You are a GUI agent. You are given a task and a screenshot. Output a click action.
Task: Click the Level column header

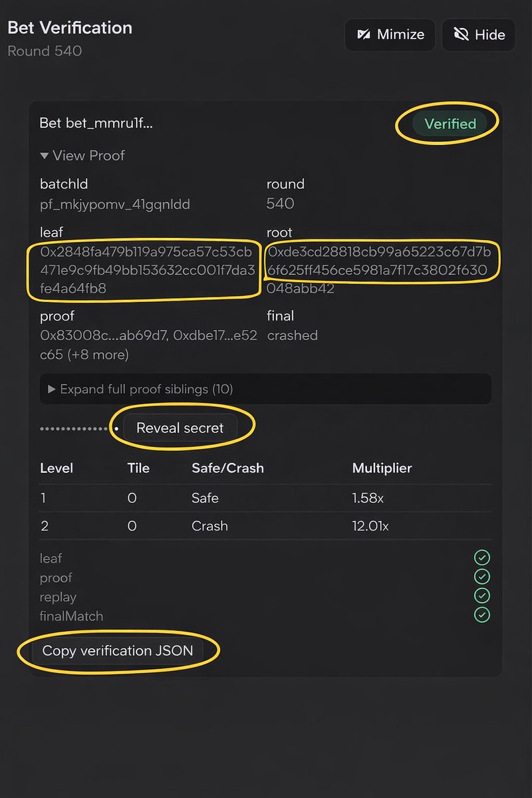57,468
